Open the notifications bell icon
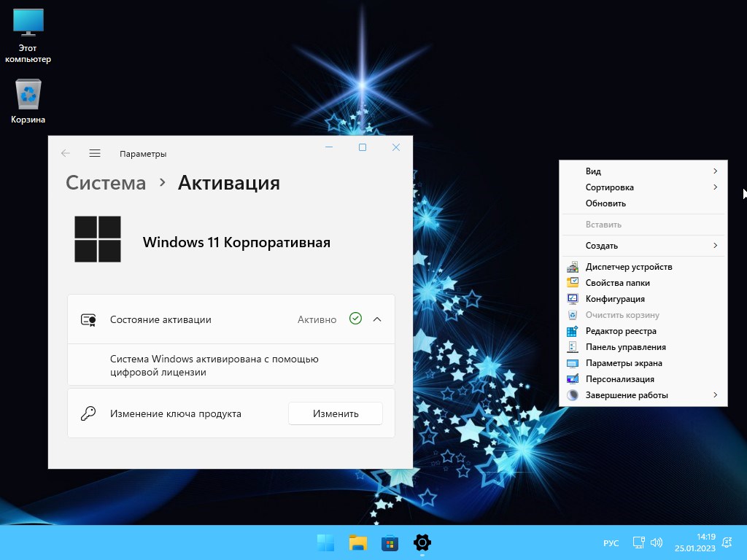Screen dimensions: 747x560 (727, 542)
